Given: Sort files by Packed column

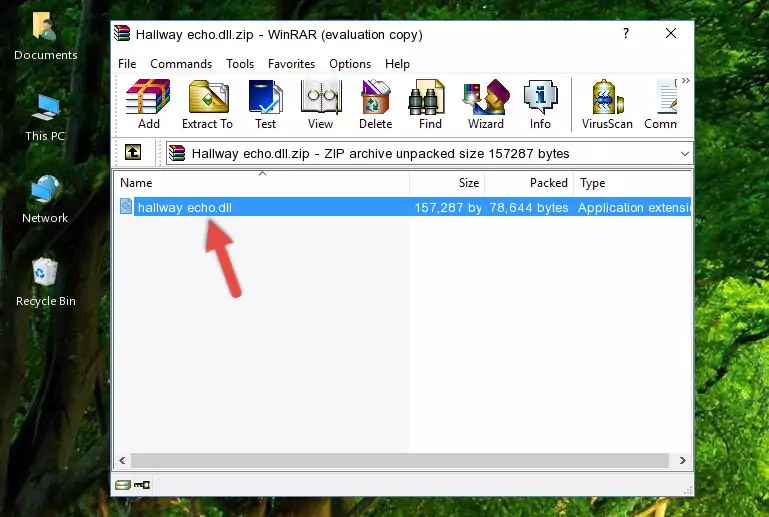Looking at the screenshot, I should 529,183.
